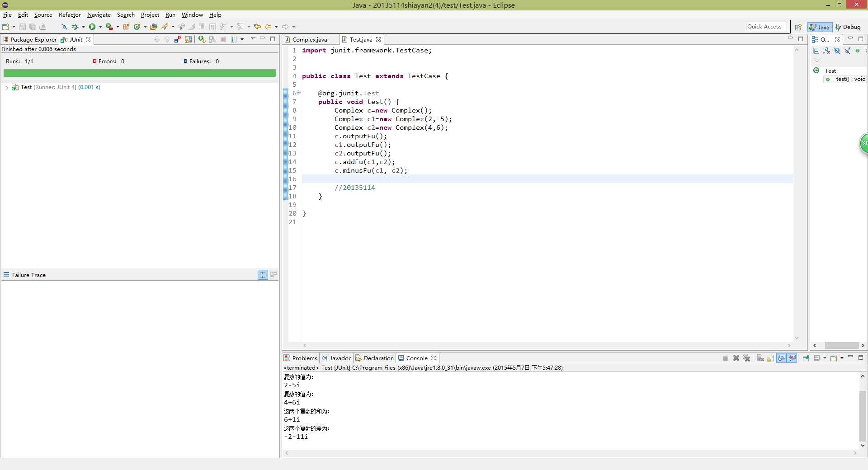
Task: Open the Javadoc tab
Action: pos(337,358)
